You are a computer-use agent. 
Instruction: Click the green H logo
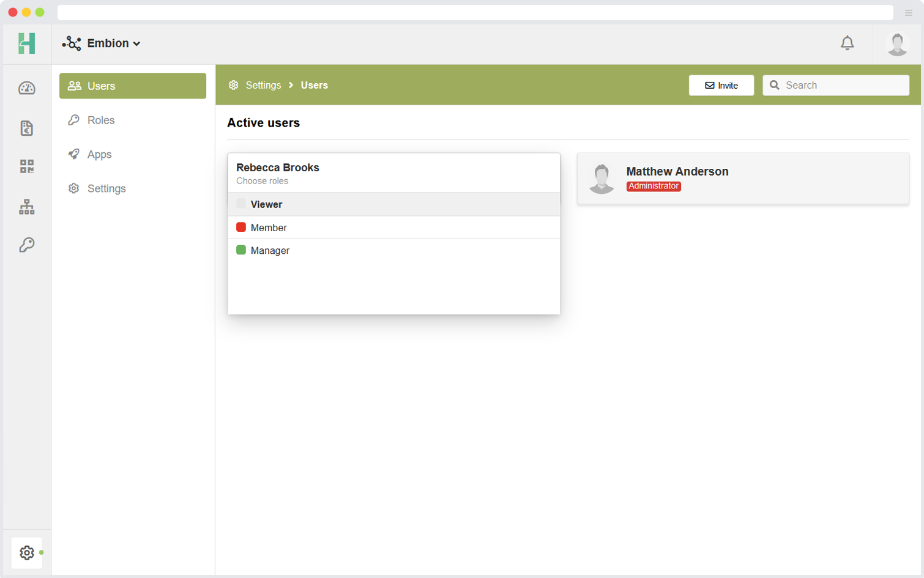click(x=27, y=43)
